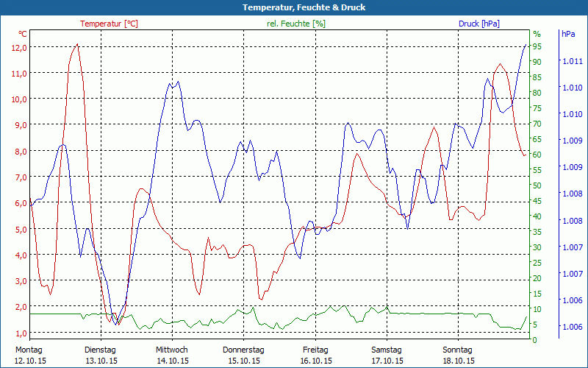Select the 'Donnerstag 15.10.15' date label
The width and height of the screenshot is (588, 368).
(x=243, y=355)
